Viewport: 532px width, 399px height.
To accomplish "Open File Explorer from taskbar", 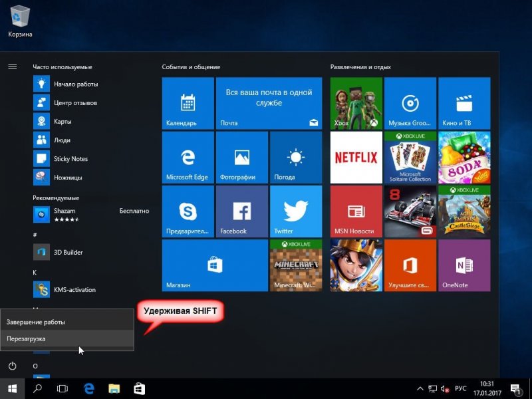I will coord(114,388).
